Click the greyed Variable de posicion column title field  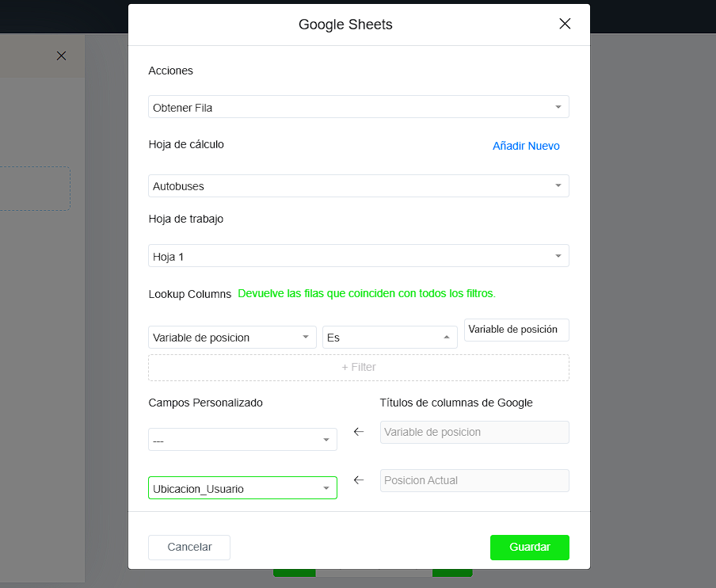[x=474, y=432]
